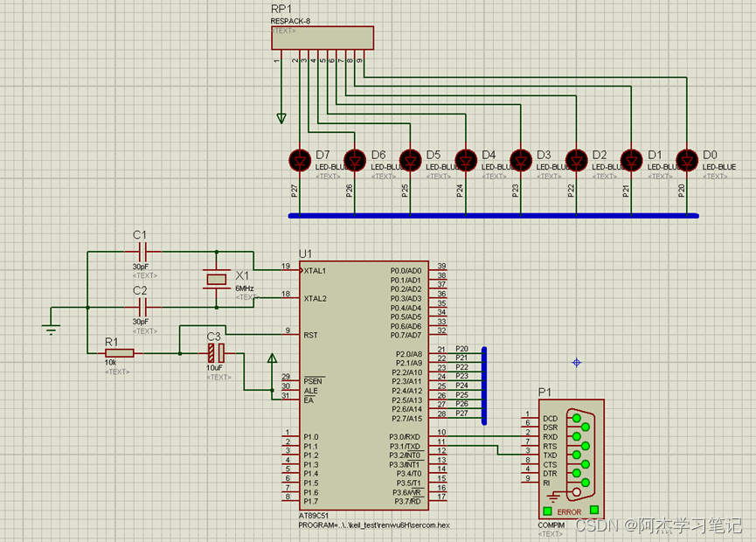Select the ground terminal symbol
The image size is (756, 542).
(52, 329)
